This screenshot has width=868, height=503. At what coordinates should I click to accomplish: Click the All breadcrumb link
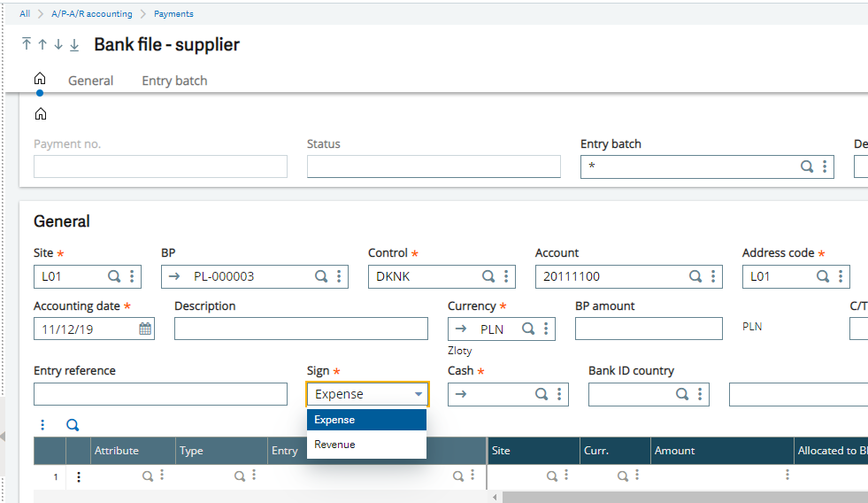click(x=25, y=14)
